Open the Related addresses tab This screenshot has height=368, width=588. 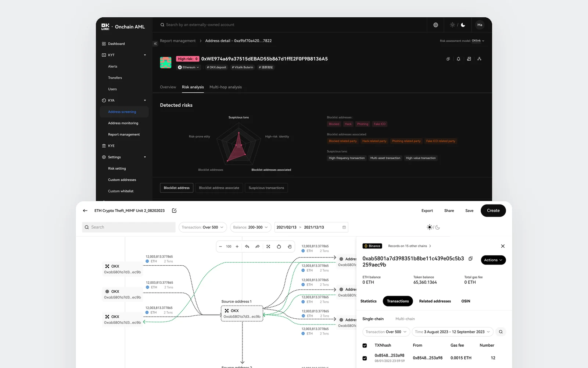point(435,301)
